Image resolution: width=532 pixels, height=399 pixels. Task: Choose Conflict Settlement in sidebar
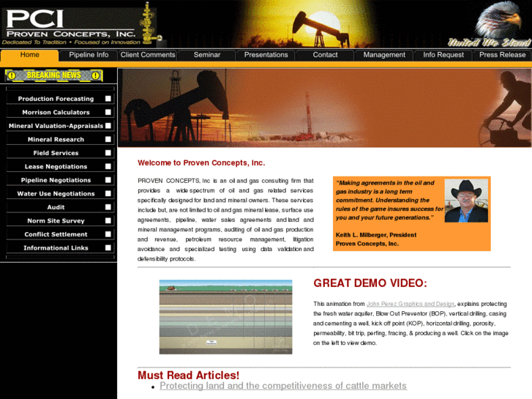coord(61,234)
